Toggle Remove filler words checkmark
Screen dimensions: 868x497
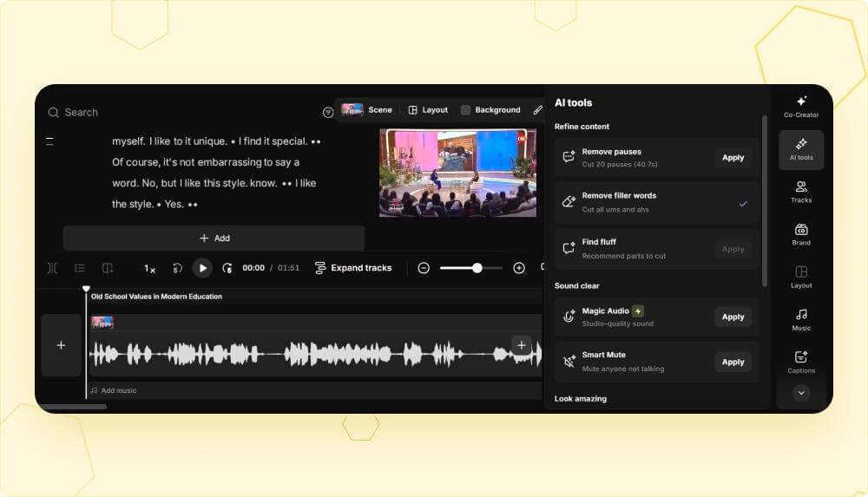[x=743, y=204]
